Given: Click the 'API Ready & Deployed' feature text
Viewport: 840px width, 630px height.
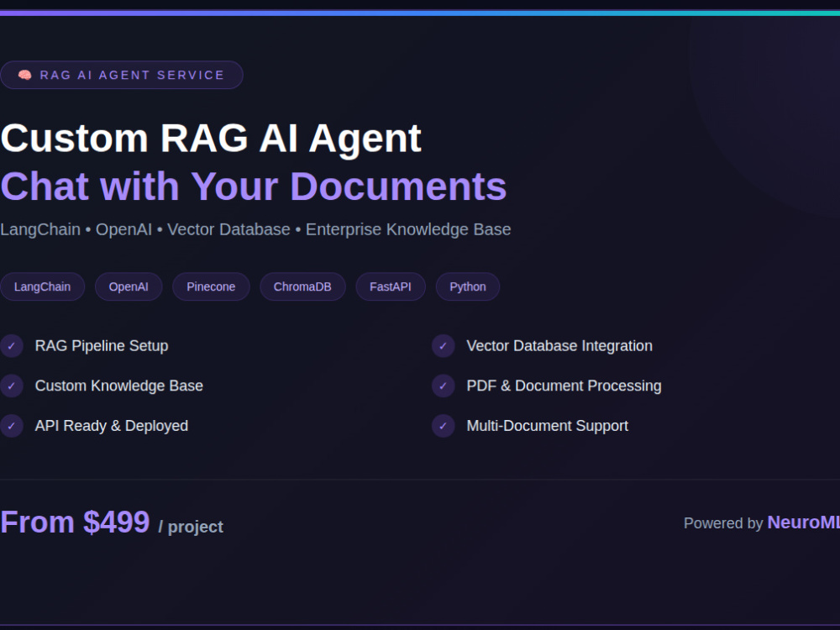Looking at the screenshot, I should point(112,426).
